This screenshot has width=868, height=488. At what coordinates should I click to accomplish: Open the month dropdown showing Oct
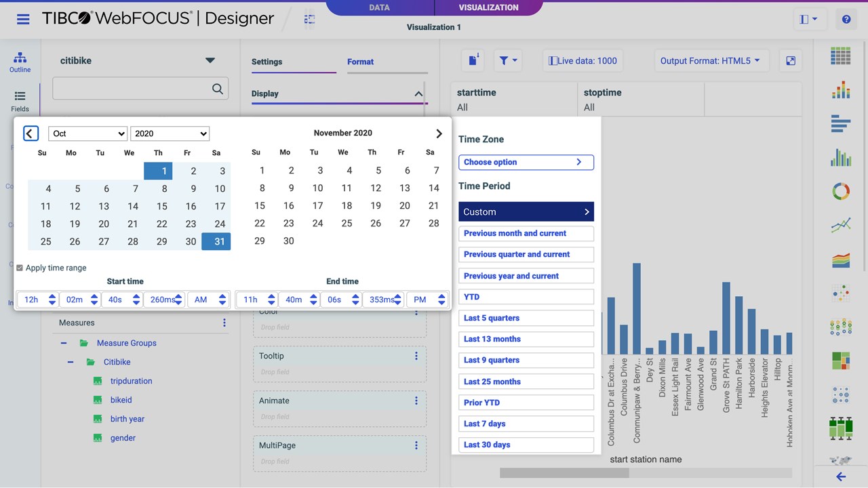tap(87, 134)
